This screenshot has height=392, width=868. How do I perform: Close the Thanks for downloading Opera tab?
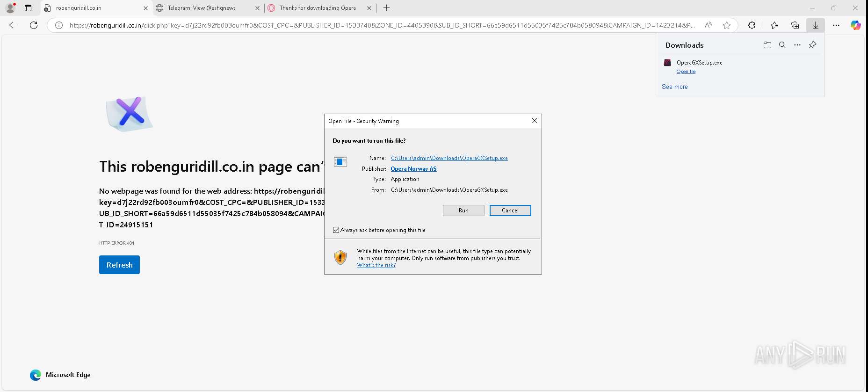click(x=369, y=8)
